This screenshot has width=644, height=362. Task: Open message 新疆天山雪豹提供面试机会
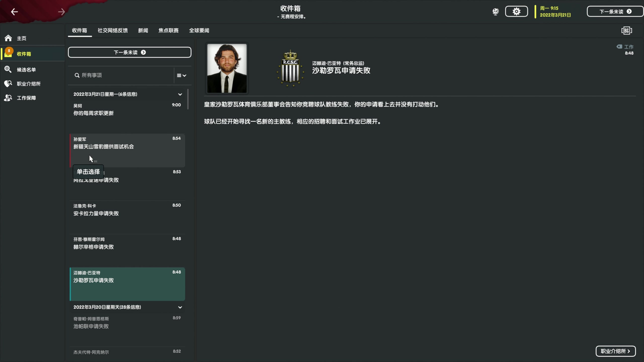coord(127,150)
